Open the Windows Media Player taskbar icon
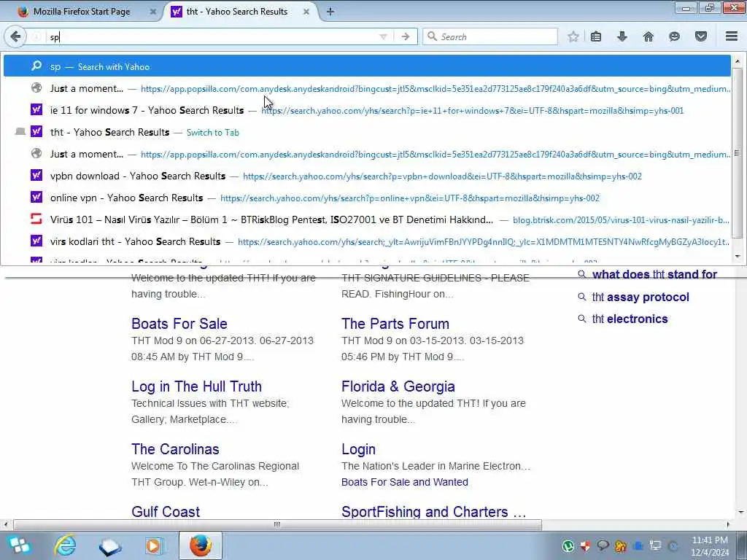The width and height of the screenshot is (747, 560). [x=153, y=545]
